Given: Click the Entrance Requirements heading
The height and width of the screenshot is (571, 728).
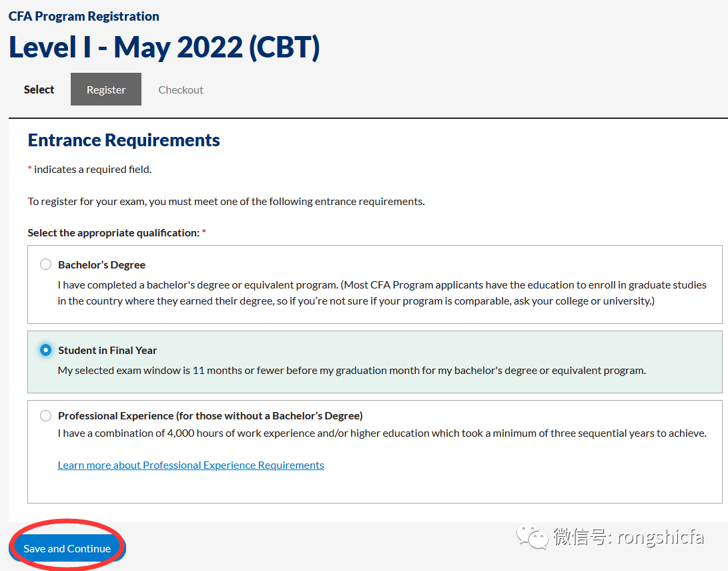Looking at the screenshot, I should point(123,140).
